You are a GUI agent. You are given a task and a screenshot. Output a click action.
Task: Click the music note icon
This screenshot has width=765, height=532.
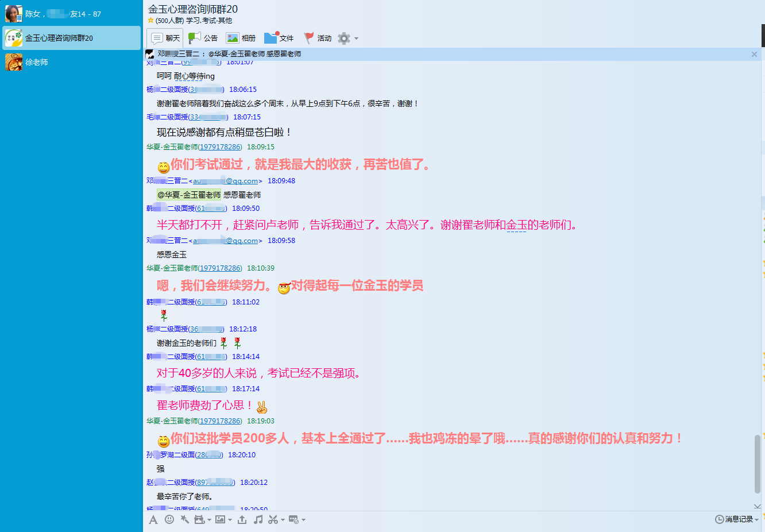[x=258, y=519]
